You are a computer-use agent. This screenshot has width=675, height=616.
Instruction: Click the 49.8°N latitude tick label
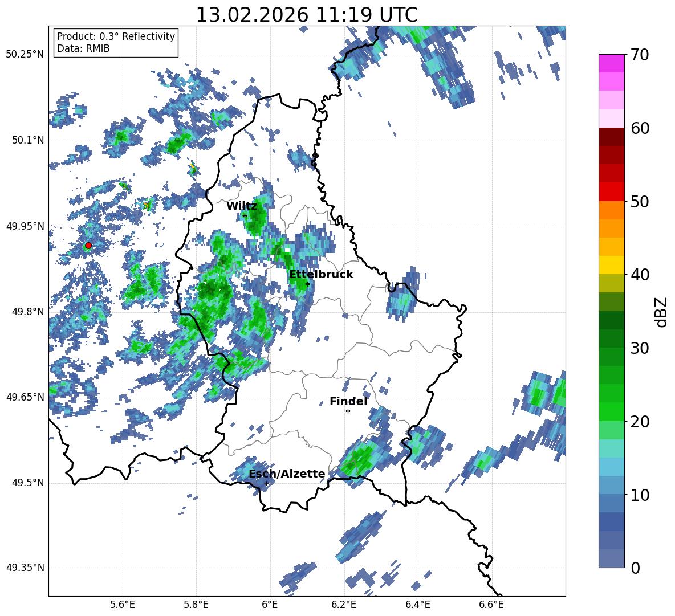coord(26,312)
